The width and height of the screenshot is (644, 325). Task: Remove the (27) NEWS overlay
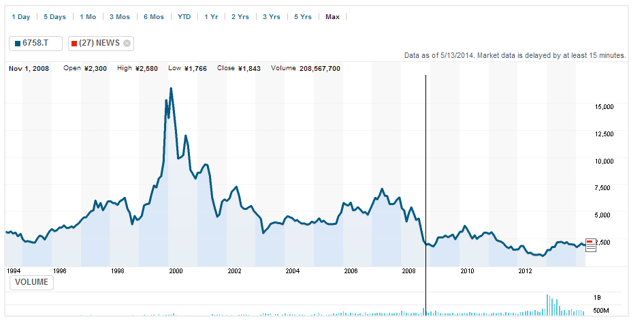pyautogui.click(x=127, y=44)
